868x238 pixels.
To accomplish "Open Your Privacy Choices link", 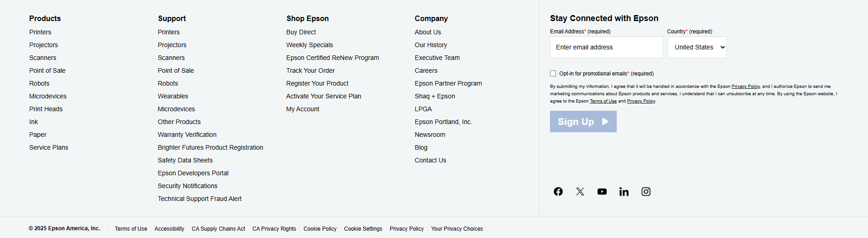I will pos(457,229).
